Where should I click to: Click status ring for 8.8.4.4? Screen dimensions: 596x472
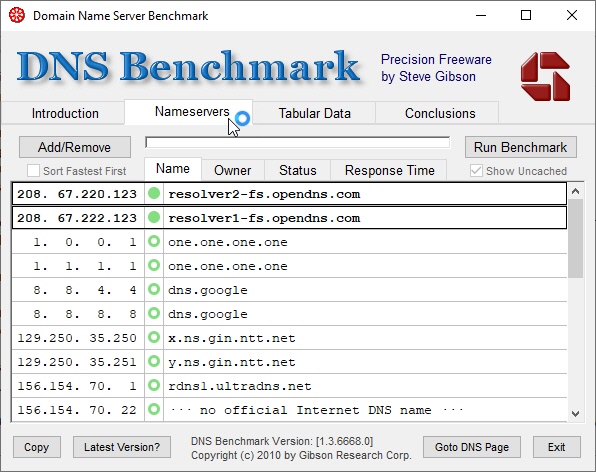pyautogui.click(x=154, y=289)
